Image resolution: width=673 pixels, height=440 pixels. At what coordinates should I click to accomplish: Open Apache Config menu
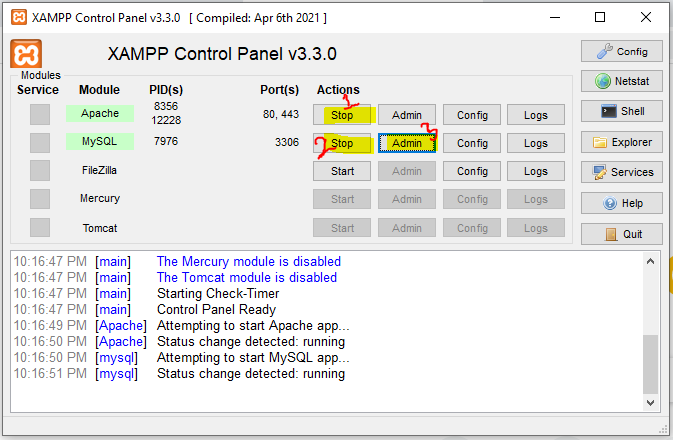coord(472,115)
